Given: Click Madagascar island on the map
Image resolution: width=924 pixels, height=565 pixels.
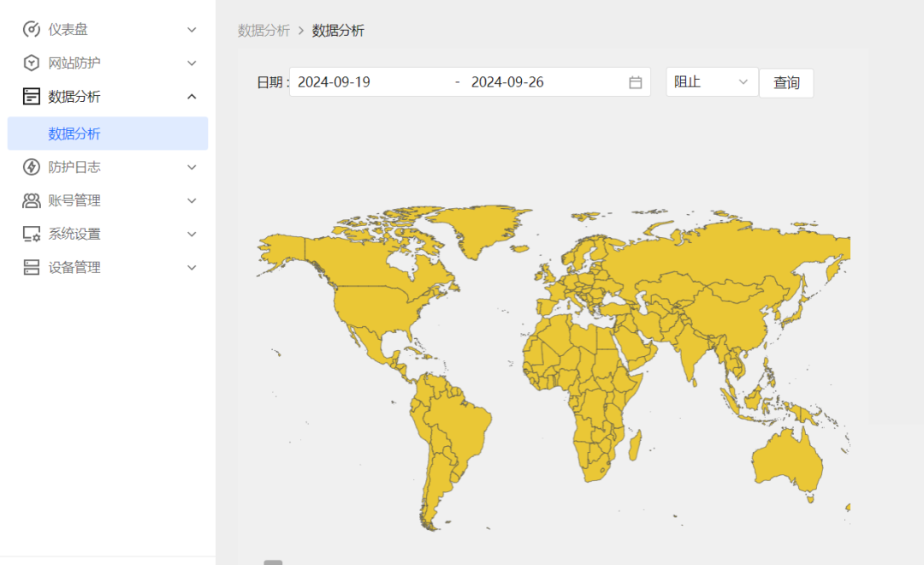Looking at the screenshot, I should (635, 445).
